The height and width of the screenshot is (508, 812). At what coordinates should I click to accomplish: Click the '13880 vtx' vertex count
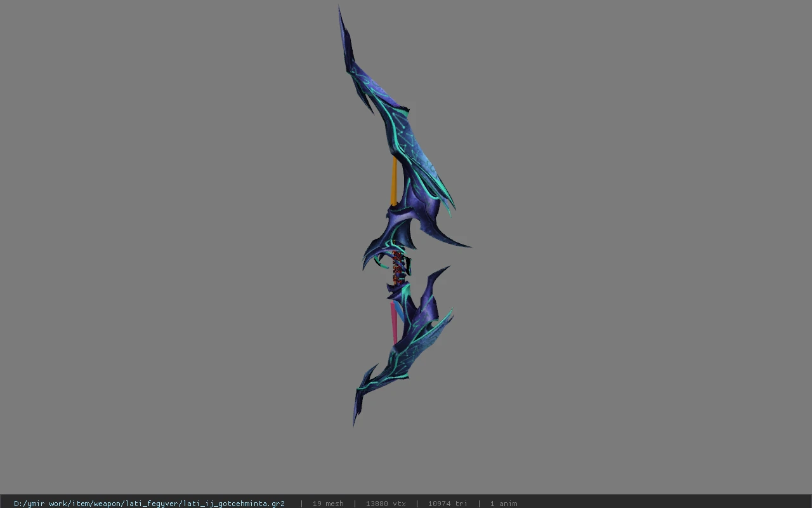(386, 504)
